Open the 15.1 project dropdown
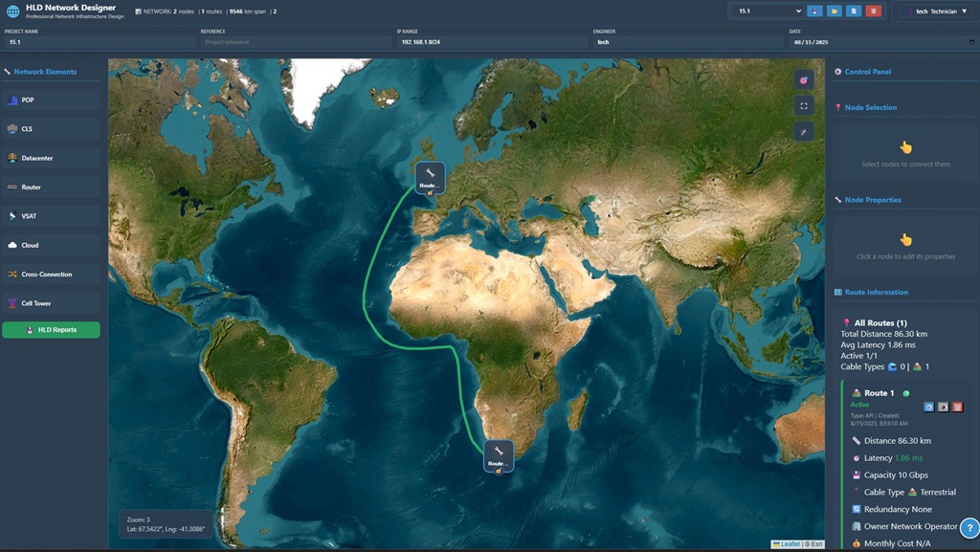 click(768, 11)
